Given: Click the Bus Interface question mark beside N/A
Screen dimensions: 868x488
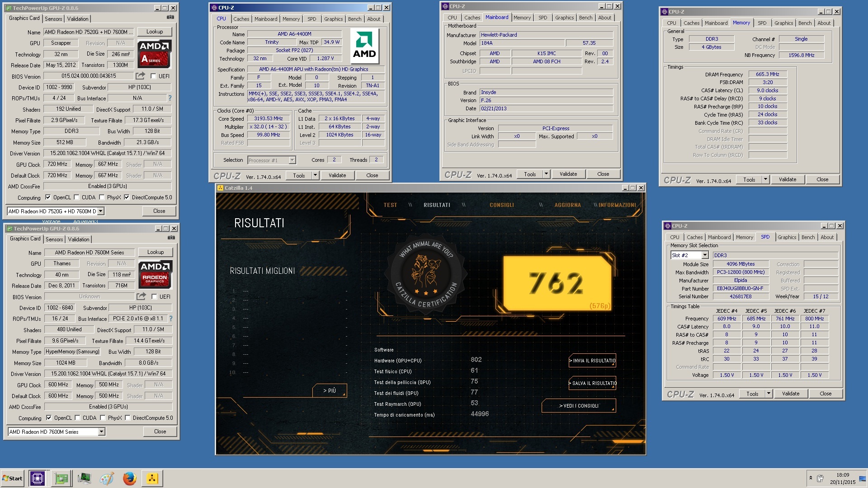Looking at the screenshot, I should pos(170,98).
